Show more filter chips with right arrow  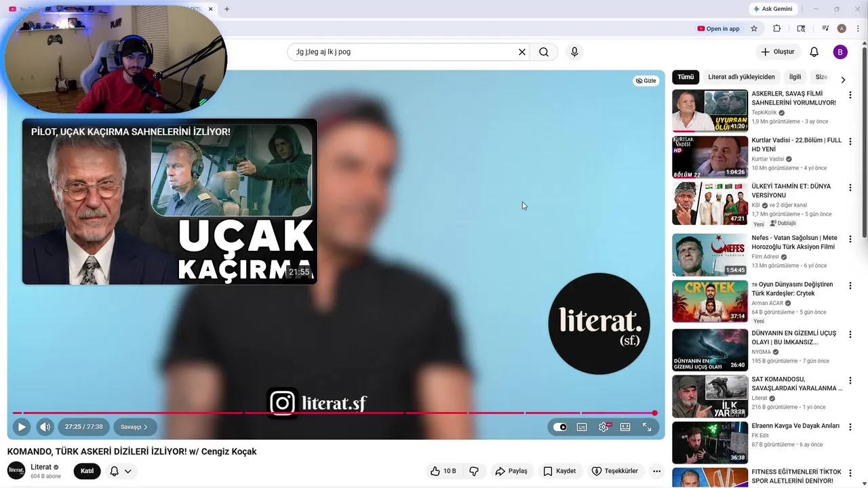[843, 79]
